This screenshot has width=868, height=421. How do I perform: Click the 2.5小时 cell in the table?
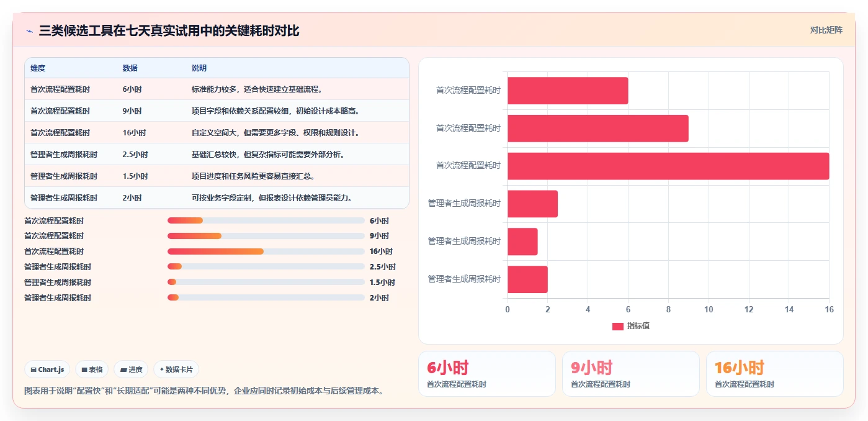click(135, 155)
